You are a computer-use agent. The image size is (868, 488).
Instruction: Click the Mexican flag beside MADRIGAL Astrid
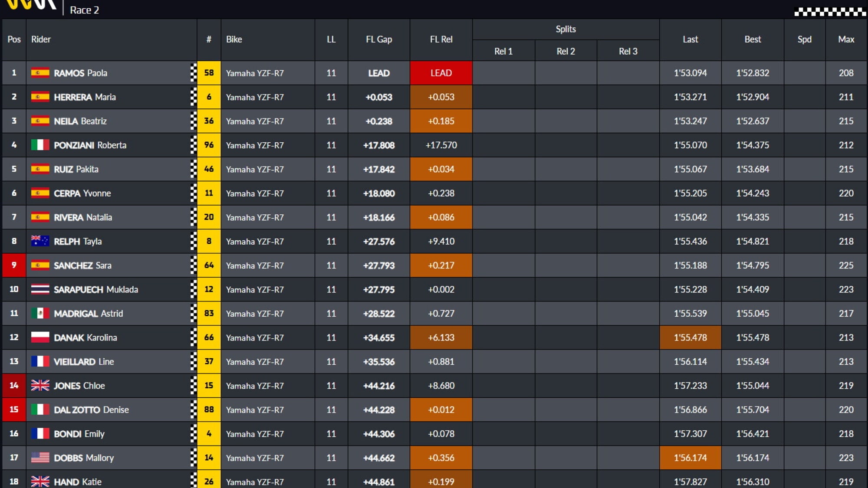[40, 313]
